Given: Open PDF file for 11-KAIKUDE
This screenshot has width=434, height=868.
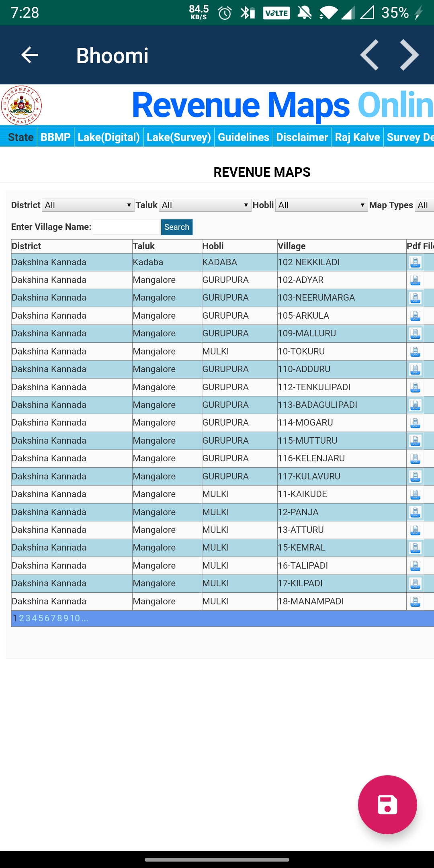Looking at the screenshot, I should coord(415,494).
